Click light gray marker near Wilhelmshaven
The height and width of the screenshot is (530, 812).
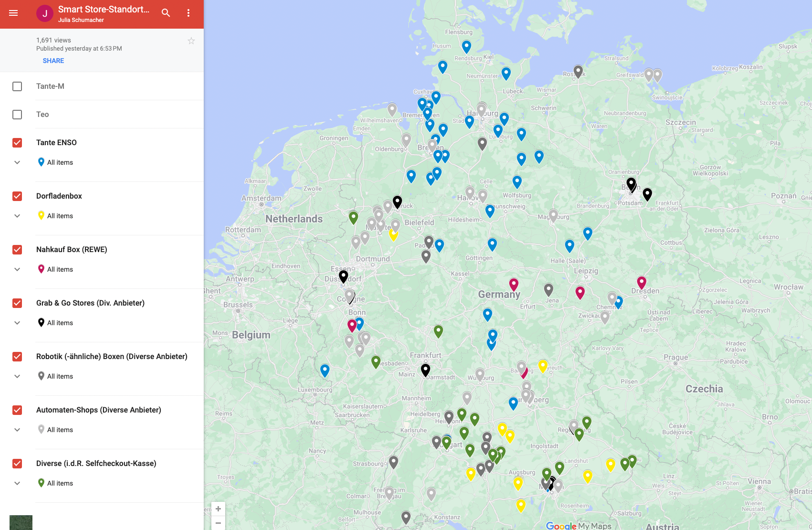pyautogui.click(x=392, y=110)
